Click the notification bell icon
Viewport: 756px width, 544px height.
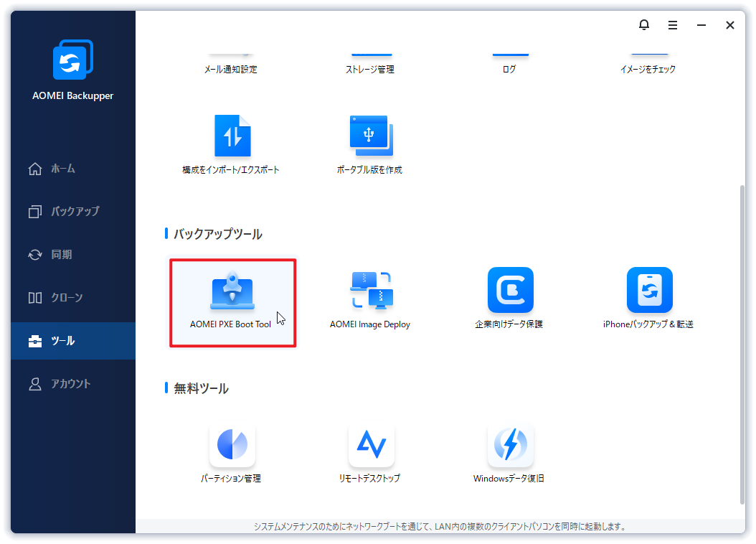coord(644,24)
